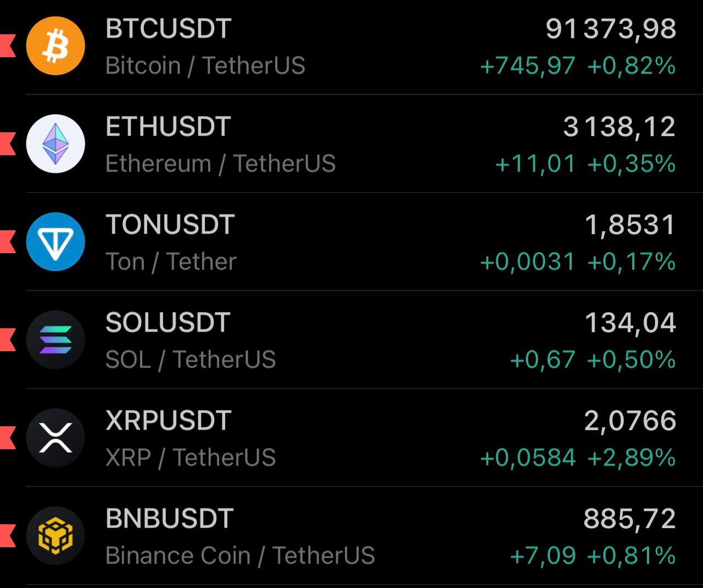The height and width of the screenshot is (588, 703).
Task: Tap the yellow Binance Coin logo
Action: tap(55, 536)
